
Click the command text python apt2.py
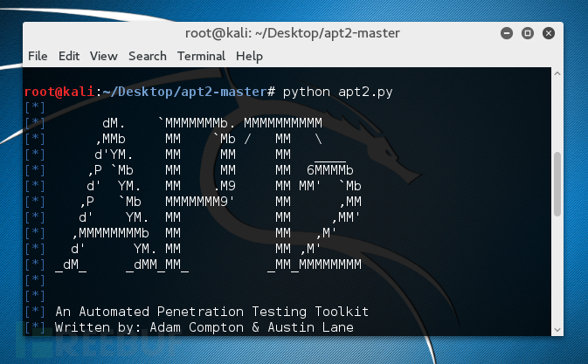[x=337, y=93]
